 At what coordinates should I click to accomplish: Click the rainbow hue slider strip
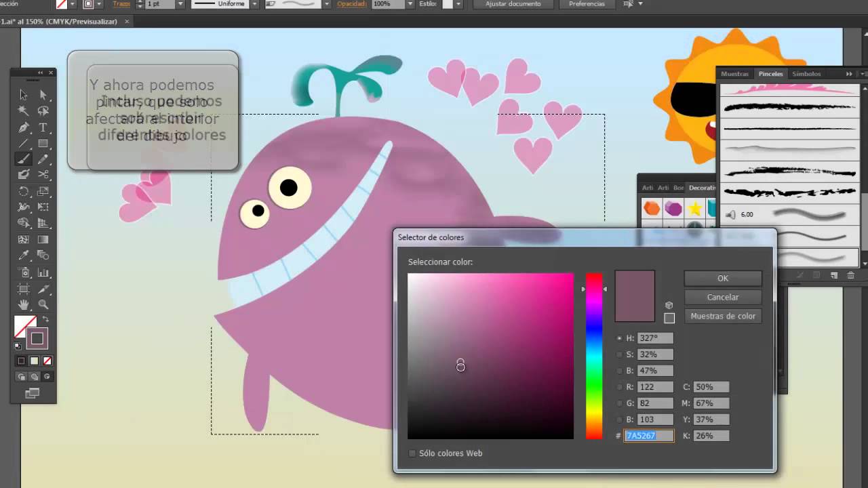coord(594,356)
